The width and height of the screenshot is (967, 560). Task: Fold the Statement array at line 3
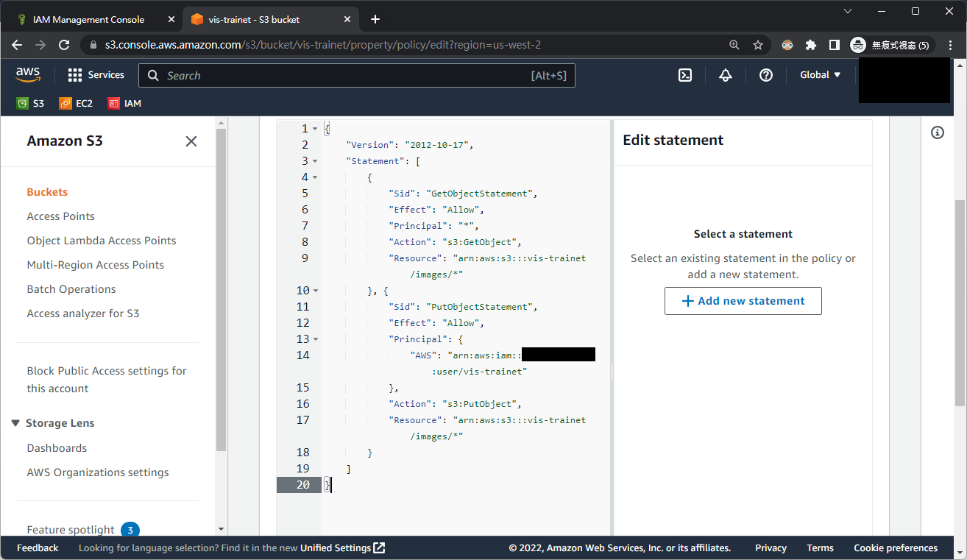tap(315, 161)
